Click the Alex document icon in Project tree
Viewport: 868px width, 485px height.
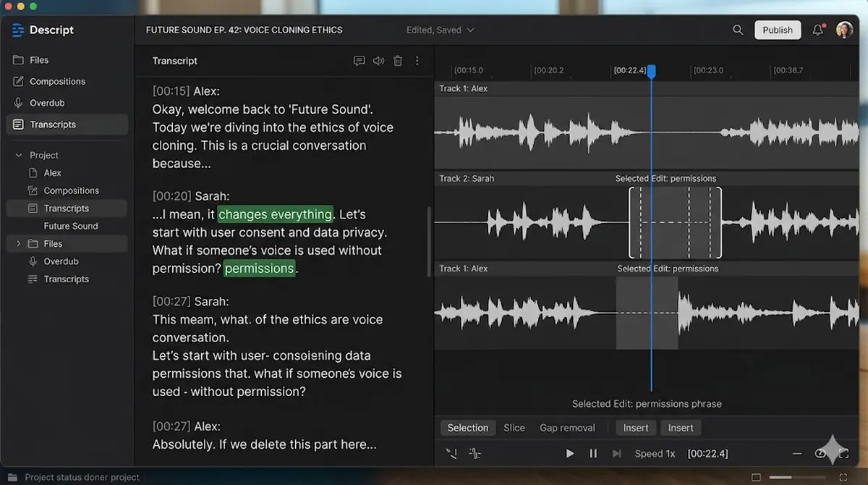pyautogui.click(x=33, y=173)
